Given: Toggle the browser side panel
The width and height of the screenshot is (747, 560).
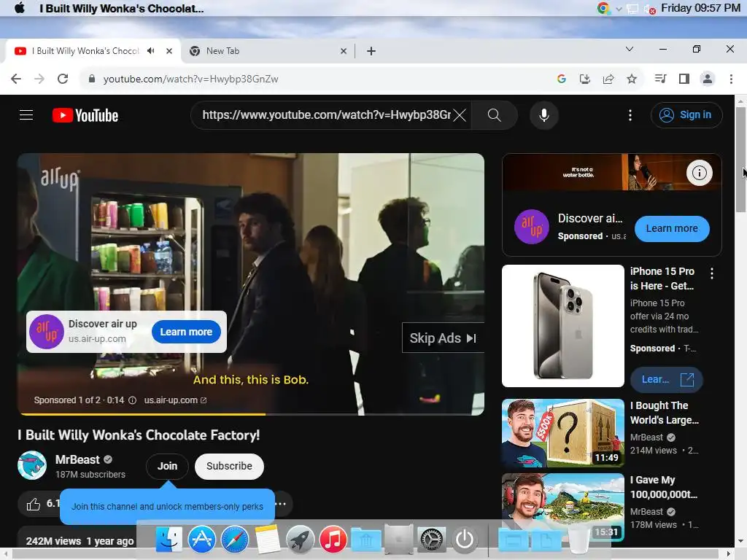Looking at the screenshot, I should tap(684, 79).
